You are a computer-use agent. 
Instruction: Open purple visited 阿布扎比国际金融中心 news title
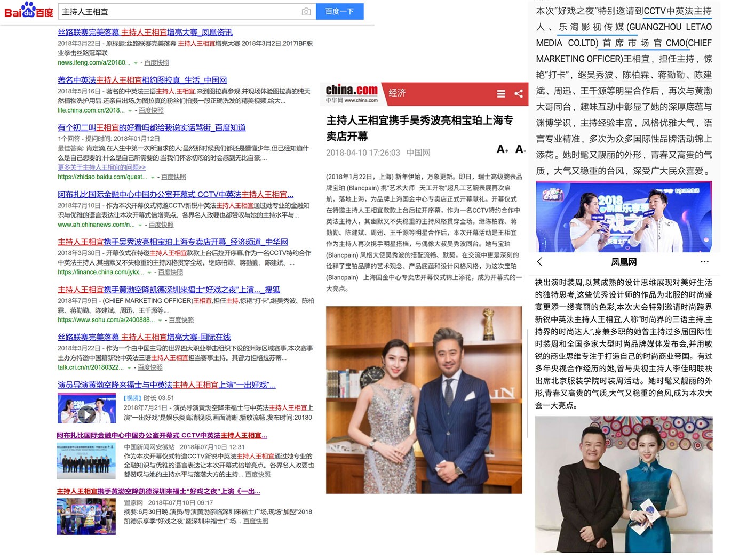(162, 435)
